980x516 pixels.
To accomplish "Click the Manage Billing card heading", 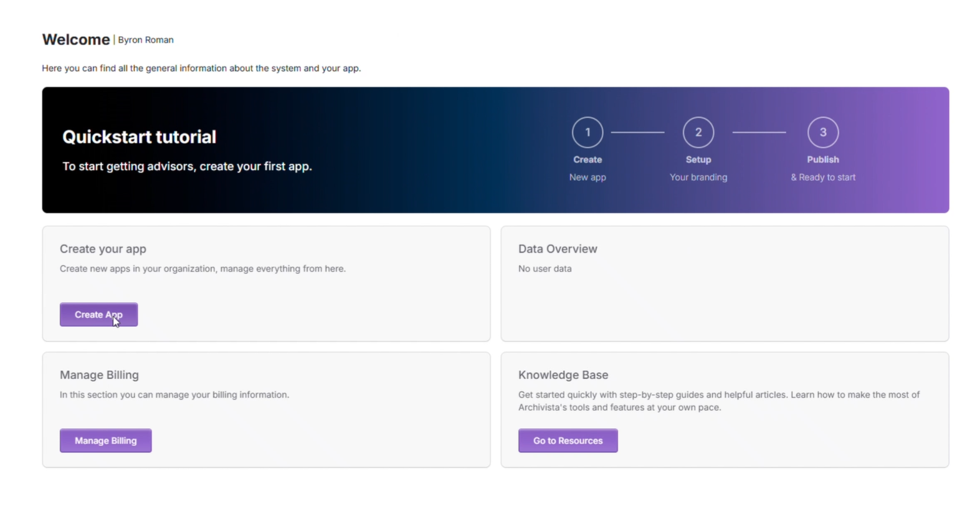I will 99,375.
